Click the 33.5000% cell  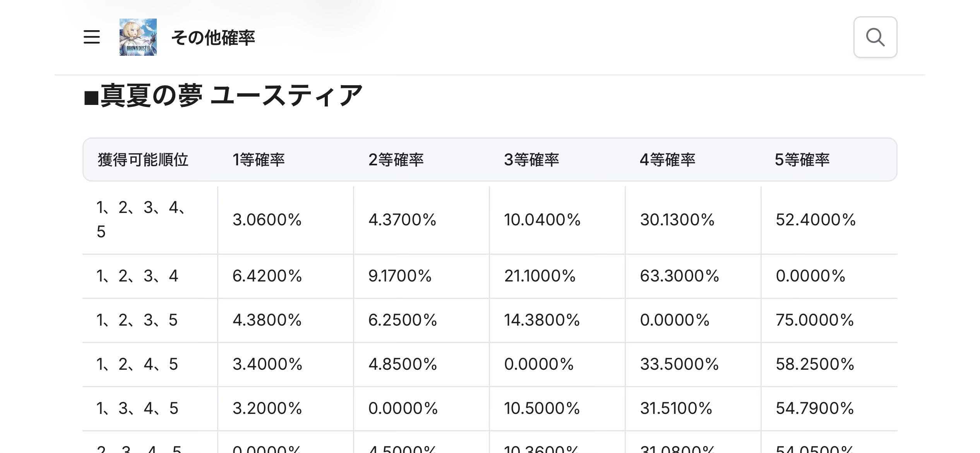pyautogui.click(x=679, y=364)
